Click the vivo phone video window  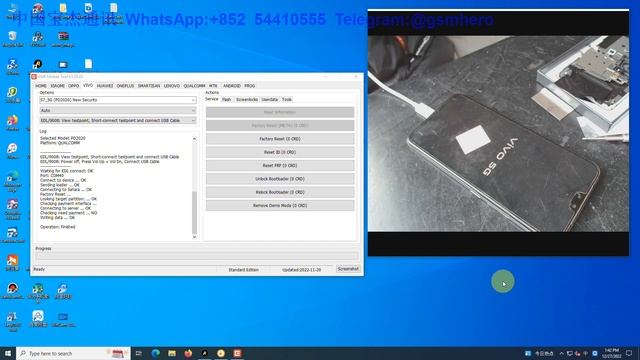pyautogui.click(x=498, y=133)
